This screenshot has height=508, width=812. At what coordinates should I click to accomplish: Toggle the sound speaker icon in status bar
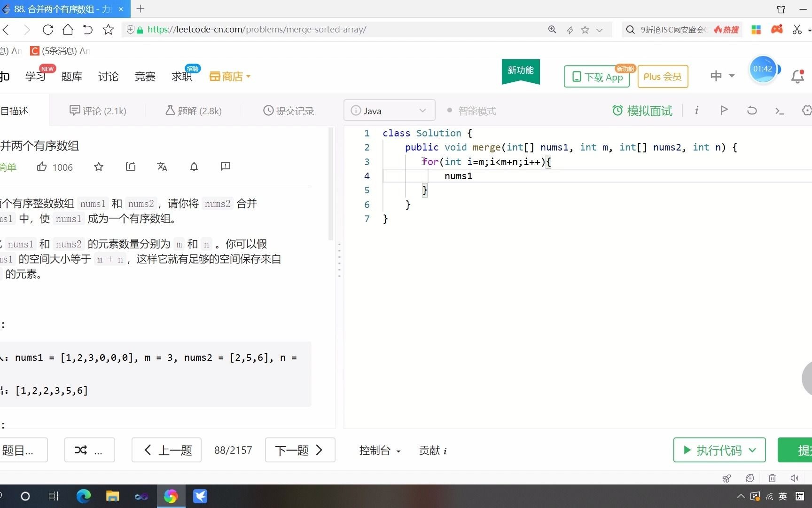pos(794,478)
